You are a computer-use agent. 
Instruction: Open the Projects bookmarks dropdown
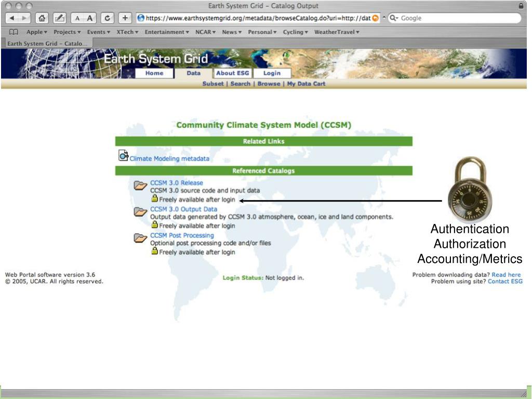pos(67,32)
